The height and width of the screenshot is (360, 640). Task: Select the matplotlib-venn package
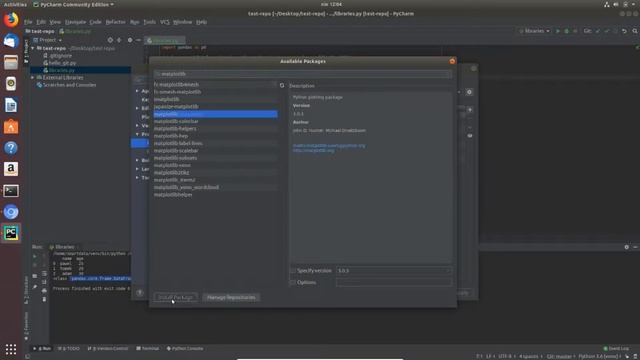216,165
